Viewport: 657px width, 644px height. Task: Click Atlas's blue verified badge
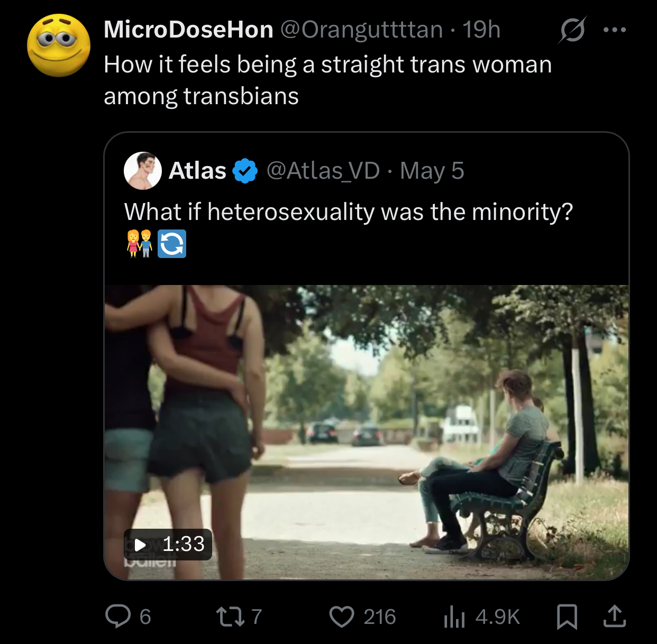pyautogui.click(x=245, y=171)
